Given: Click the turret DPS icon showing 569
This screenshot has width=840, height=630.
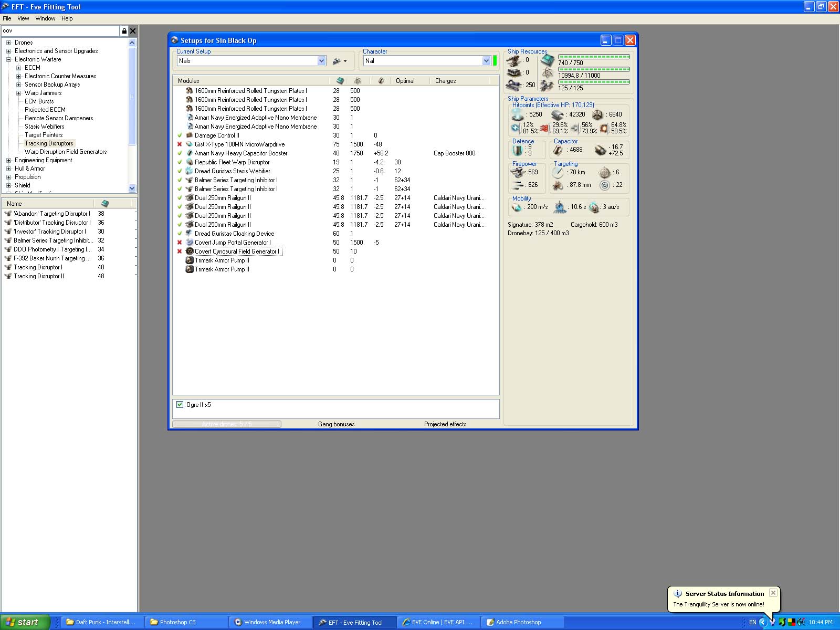Looking at the screenshot, I should click(518, 172).
